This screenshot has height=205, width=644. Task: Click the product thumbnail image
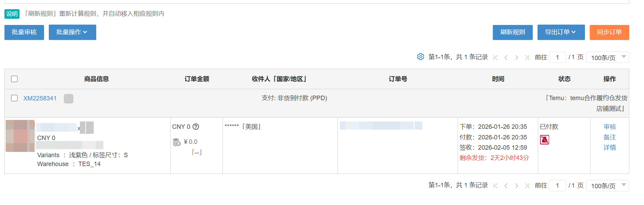[20, 136]
